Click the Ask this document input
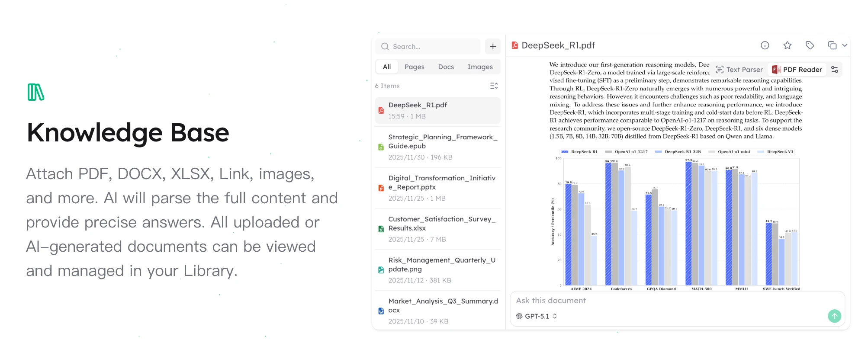Image resolution: width=868 pixels, height=346 pixels. tap(677, 301)
